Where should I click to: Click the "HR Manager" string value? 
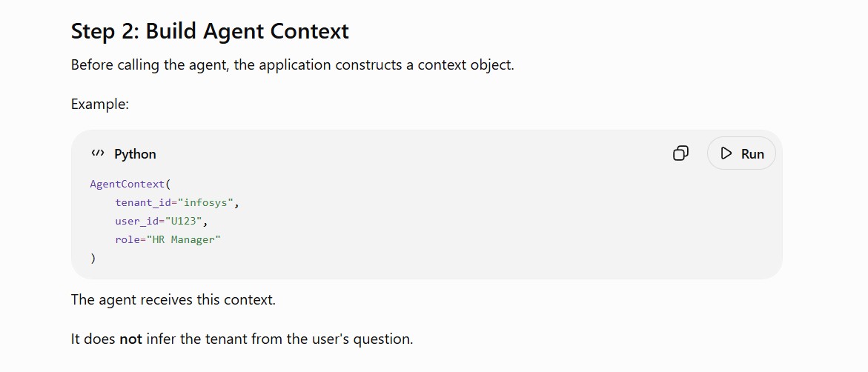(183, 239)
